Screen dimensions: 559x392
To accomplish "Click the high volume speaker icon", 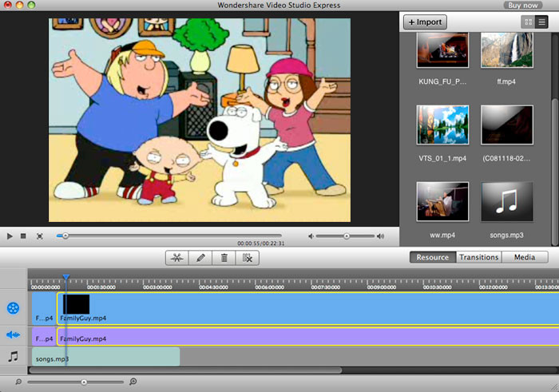I will pyautogui.click(x=381, y=236).
